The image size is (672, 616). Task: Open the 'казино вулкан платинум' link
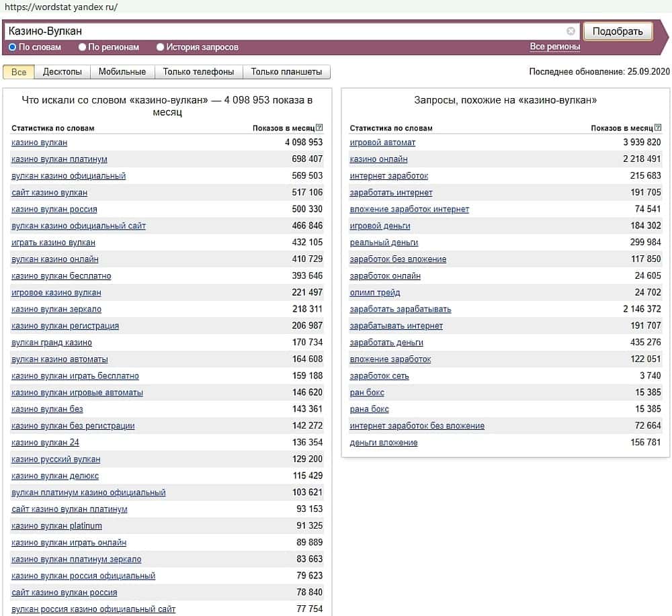(x=59, y=159)
